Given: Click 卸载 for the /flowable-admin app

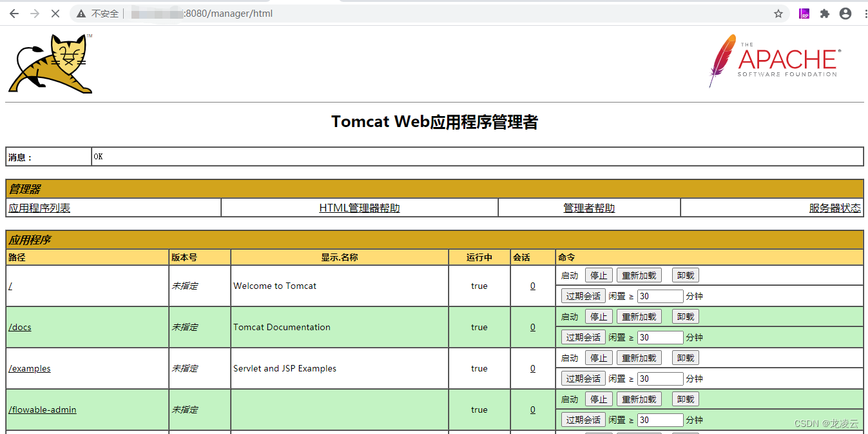Looking at the screenshot, I should (x=686, y=399).
